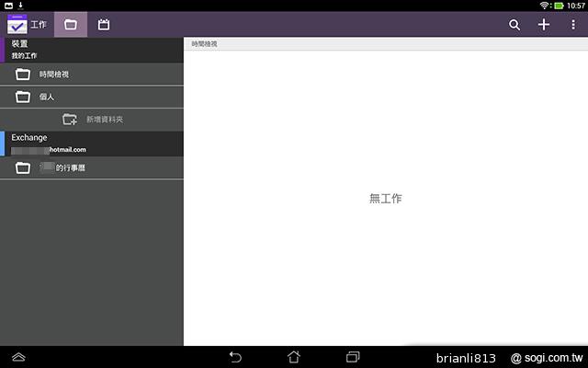Open the 個人 folder
This screenshot has height=368, width=588.
tap(92, 97)
